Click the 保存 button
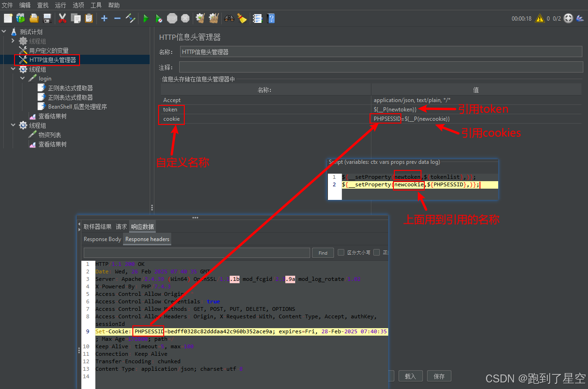Image resolution: width=588 pixels, height=389 pixels. (x=439, y=376)
